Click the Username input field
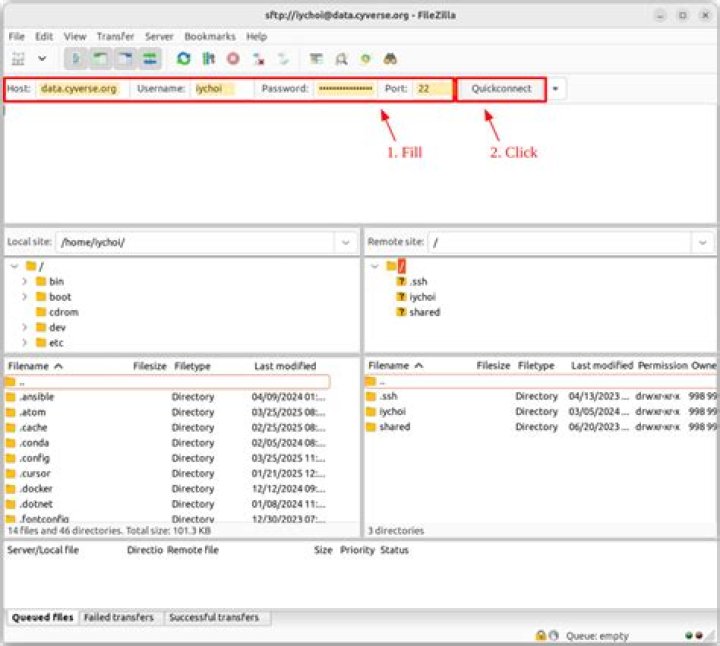The width and height of the screenshot is (720, 646). pos(222,89)
